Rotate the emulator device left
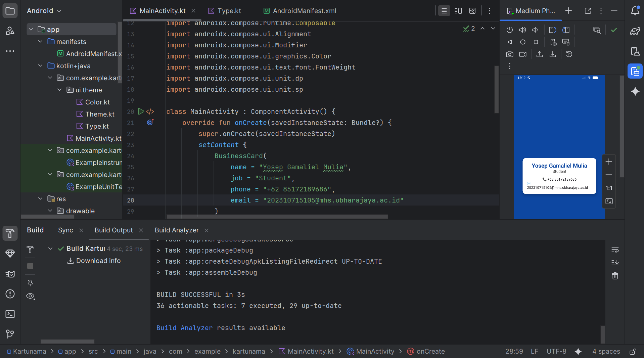644x358 pixels. (x=552, y=30)
